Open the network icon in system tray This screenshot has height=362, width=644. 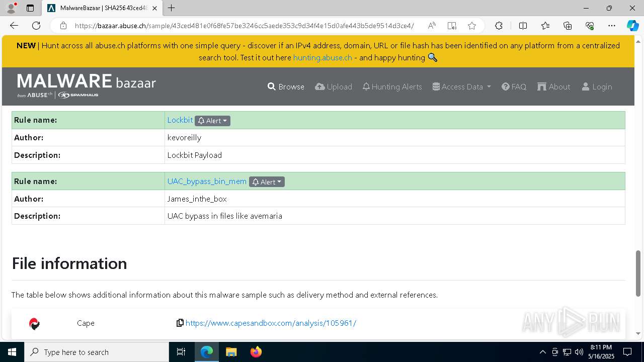567,352
